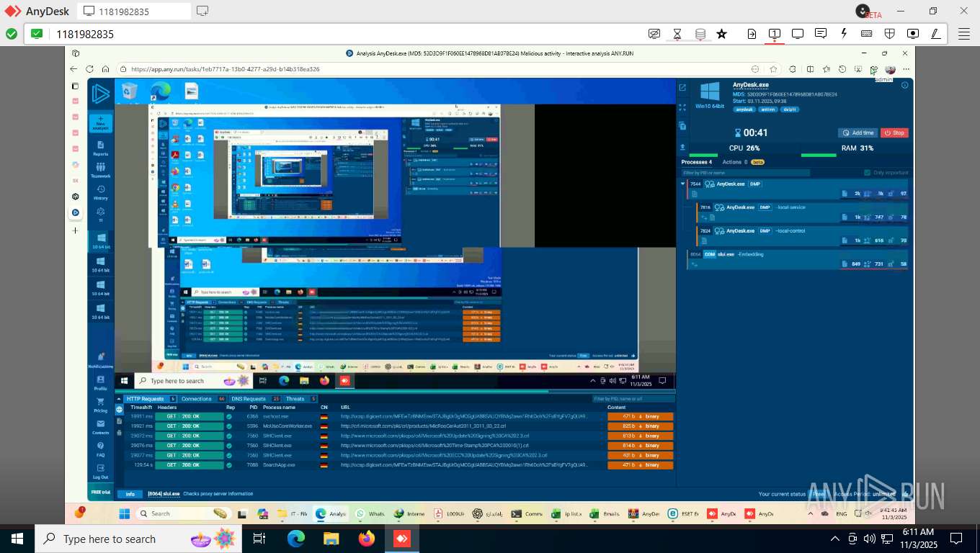This screenshot has height=553, width=980.
Task: Click fullscreen expand icon beside VM view
Action: [x=682, y=107]
